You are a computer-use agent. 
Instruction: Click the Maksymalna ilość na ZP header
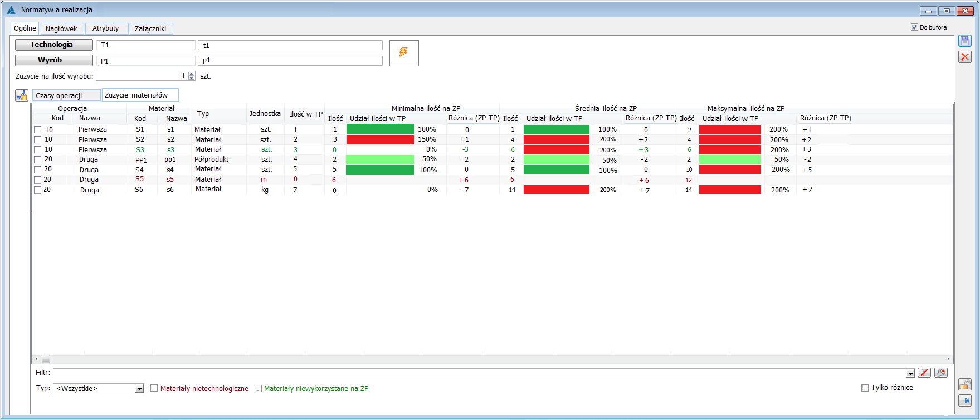[x=746, y=108]
